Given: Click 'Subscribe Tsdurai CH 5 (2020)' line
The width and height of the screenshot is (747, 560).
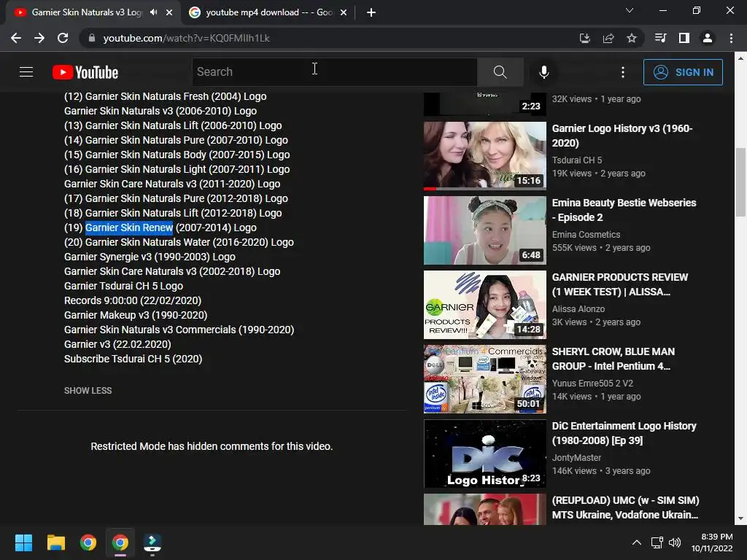Looking at the screenshot, I should 133,359.
